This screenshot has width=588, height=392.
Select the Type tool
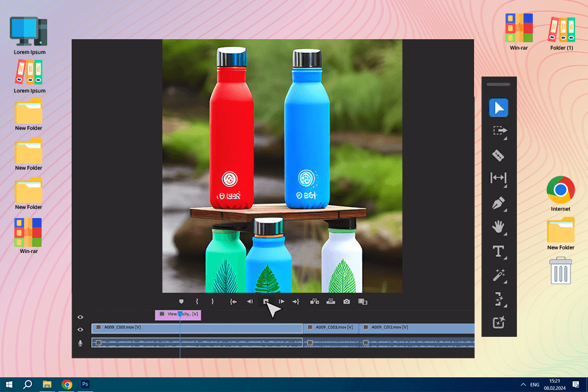point(499,251)
